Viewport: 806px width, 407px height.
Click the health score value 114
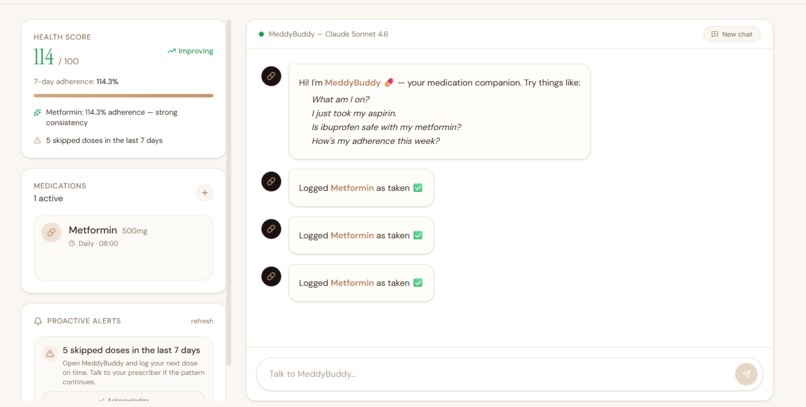44,57
